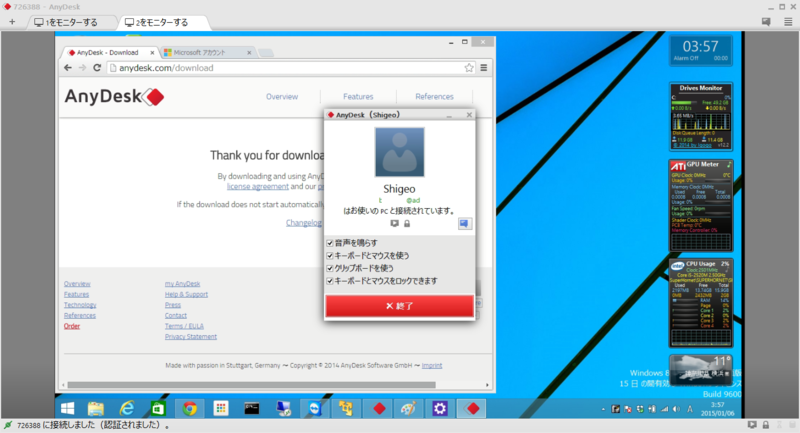This screenshot has width=800, height=433.
Task: Open a new tab in the Chrome window
Action: (266, 53)
